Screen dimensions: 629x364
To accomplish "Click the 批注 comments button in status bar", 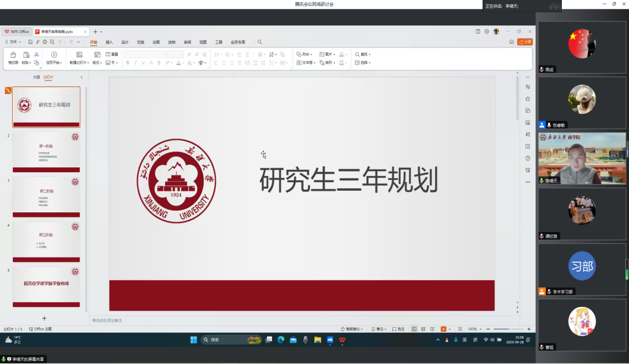I will pyautogui.click(x=398, y=329).
